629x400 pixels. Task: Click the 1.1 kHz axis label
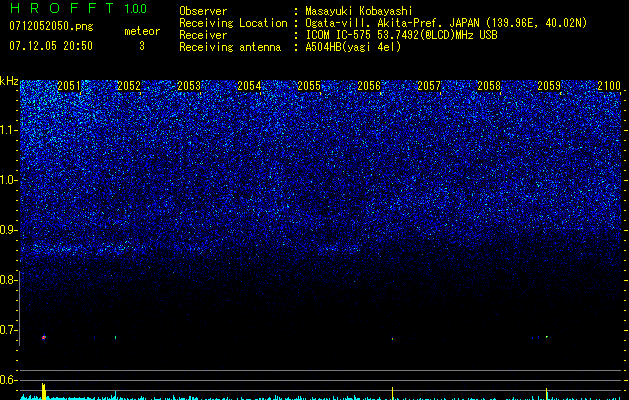(9, 130)
